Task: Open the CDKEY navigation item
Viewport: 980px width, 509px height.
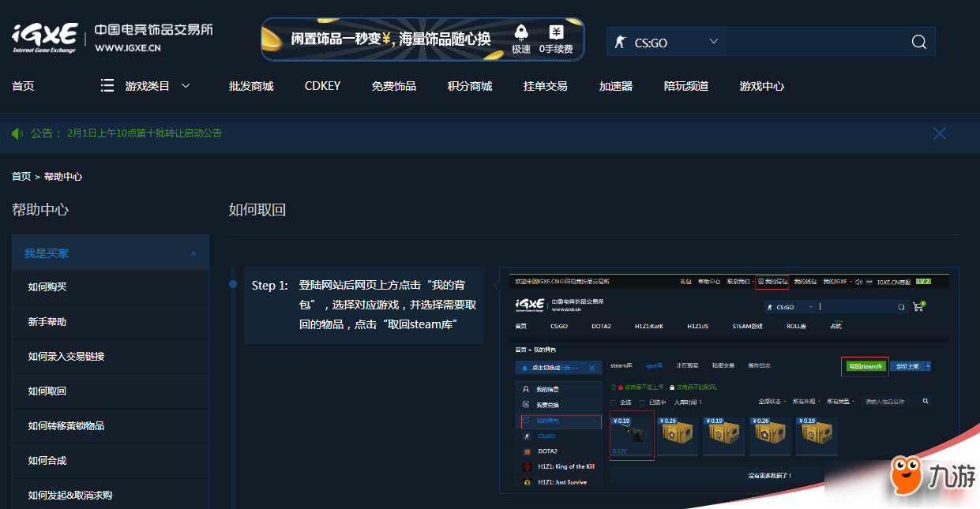Action: [x=322, y=86]
